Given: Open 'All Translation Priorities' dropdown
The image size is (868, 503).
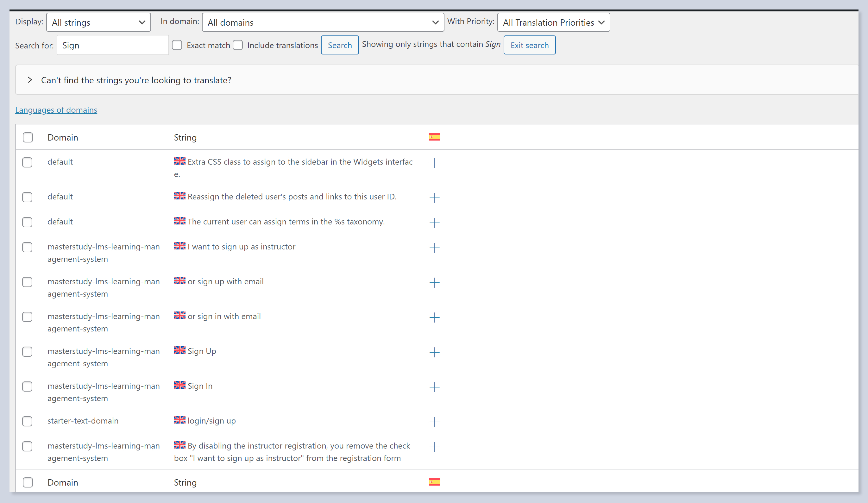Looking at the screenshot, I should pyautogui.click(x=553, y=22).
